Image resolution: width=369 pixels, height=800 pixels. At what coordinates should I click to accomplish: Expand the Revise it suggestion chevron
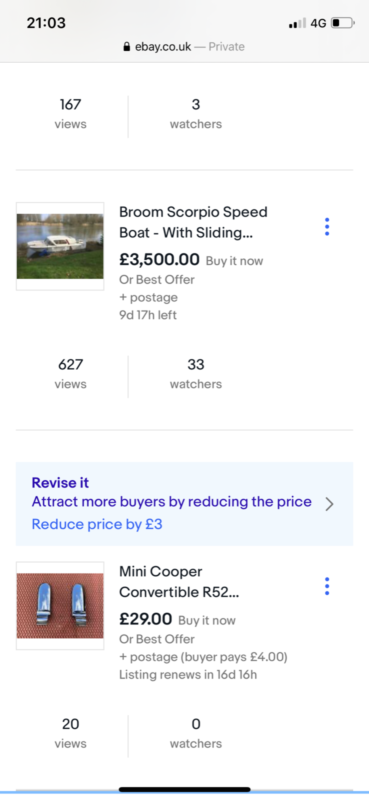[x=329, y=504]
